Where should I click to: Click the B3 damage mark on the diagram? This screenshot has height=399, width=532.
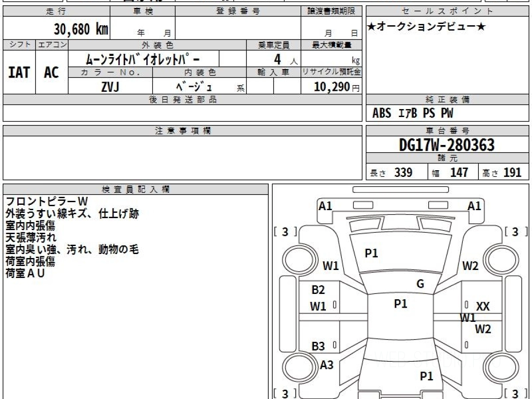(x=318, y=347)
